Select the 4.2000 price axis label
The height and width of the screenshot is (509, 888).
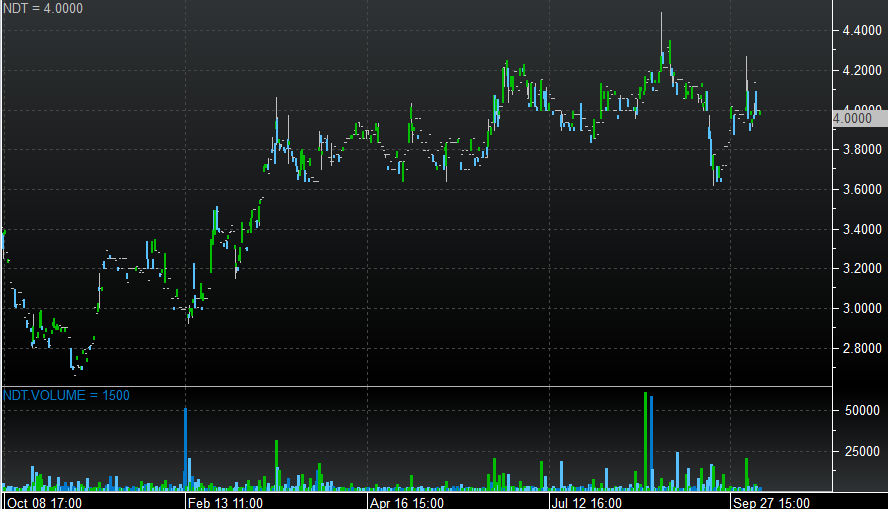(x=862, y=71)
